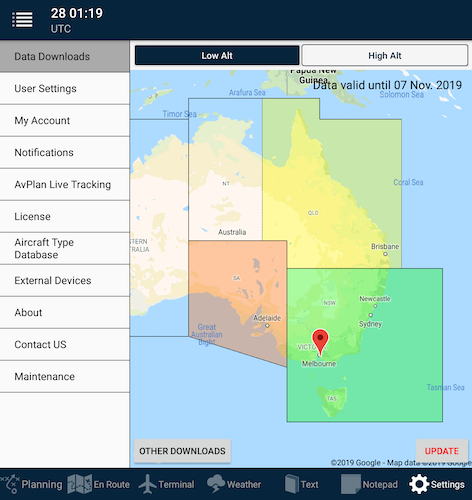
Task: Click the Adelaide label on map
Action: (x=267, y=318)
